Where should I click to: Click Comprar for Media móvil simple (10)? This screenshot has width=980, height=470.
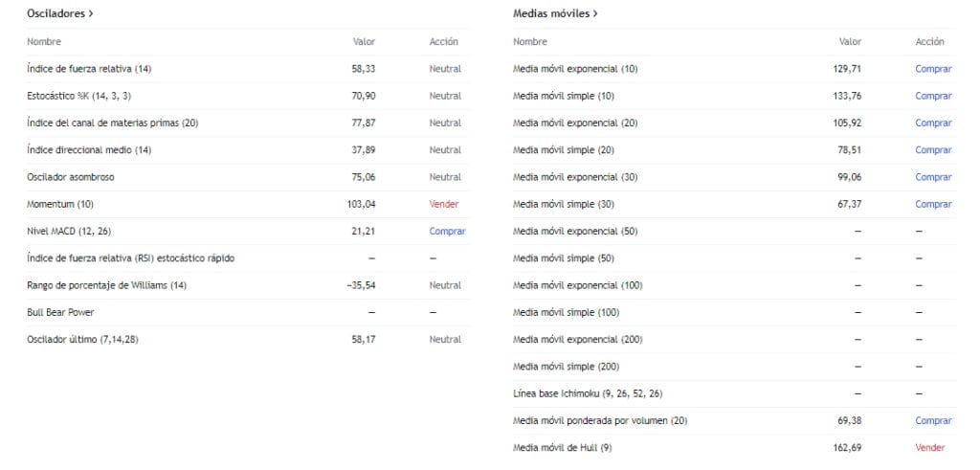coord(933,96)
